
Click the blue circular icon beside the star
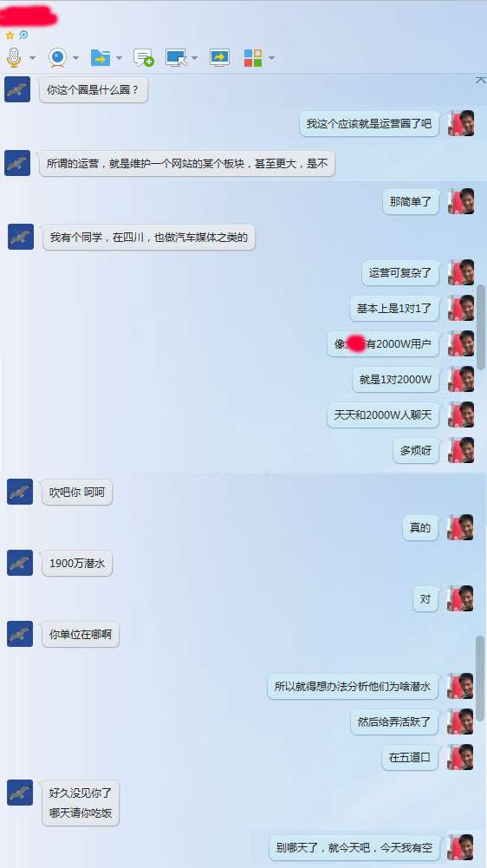click(23, 35)
